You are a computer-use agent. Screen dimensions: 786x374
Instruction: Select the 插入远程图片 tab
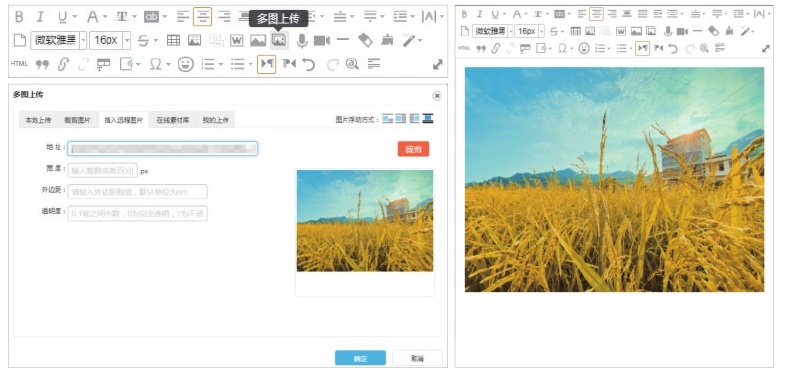click(124, 120)
